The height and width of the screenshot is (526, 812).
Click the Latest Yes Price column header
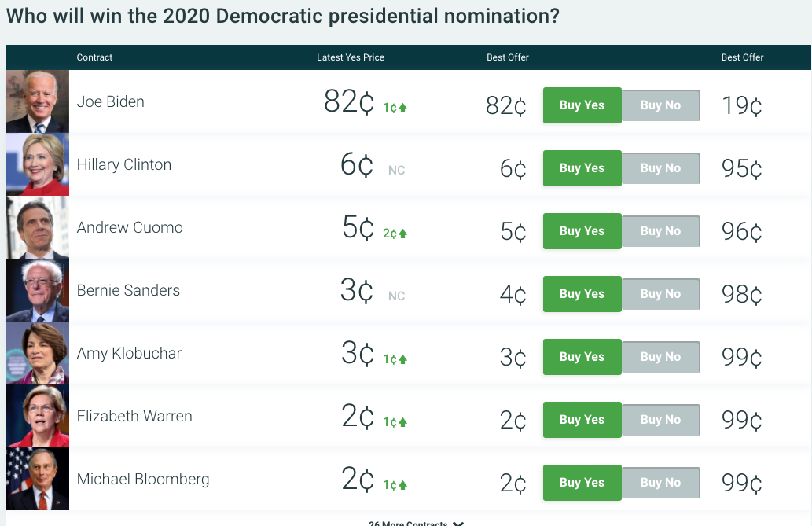click(351, 57)
